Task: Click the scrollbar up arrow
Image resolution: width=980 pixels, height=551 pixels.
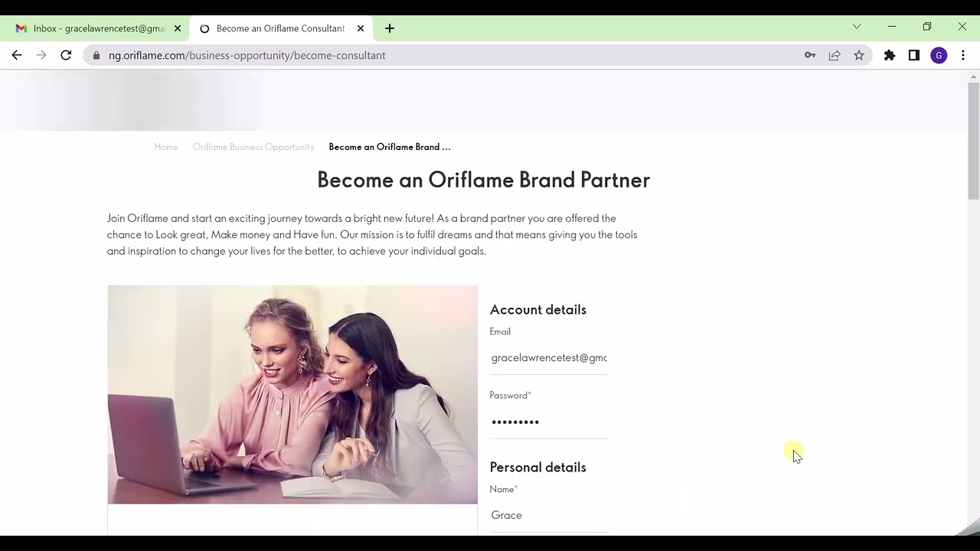Action: pyautogui.click(x=974, y=77)
